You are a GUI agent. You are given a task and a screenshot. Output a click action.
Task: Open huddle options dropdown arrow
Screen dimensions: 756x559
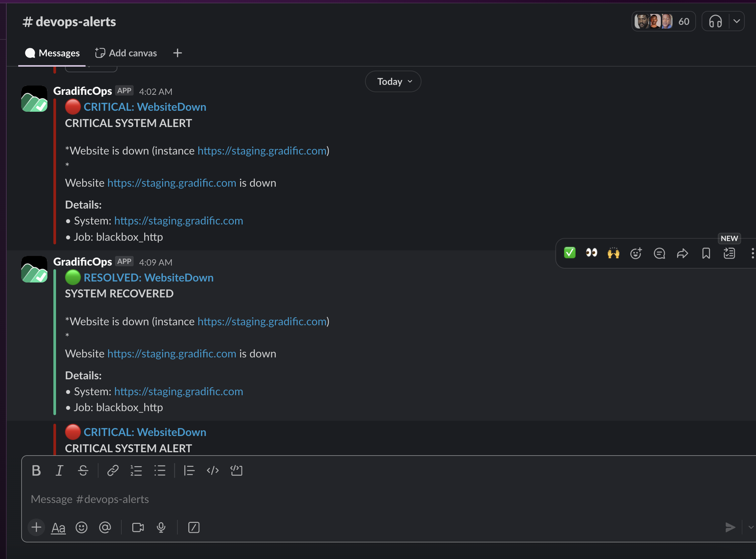[736, 21]
